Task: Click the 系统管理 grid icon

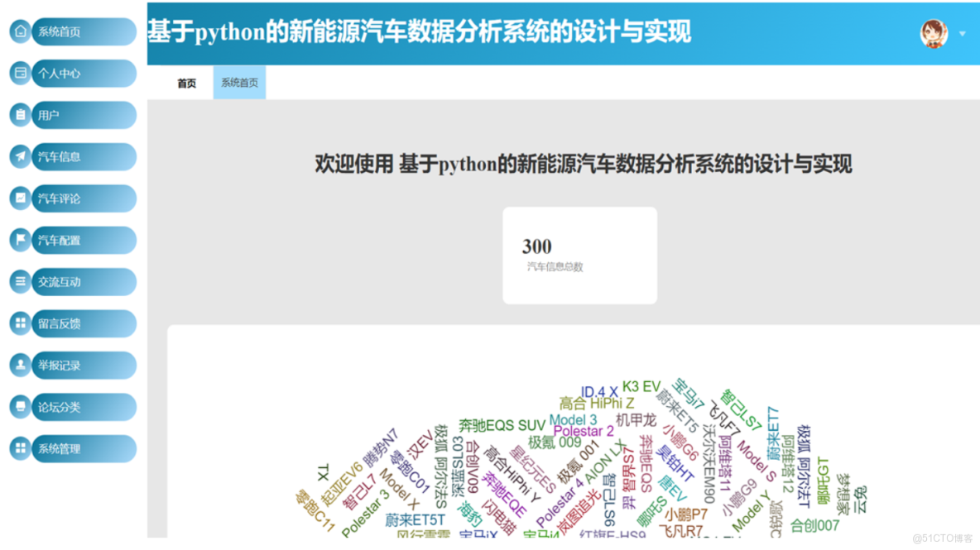Action: pos(19,448)
